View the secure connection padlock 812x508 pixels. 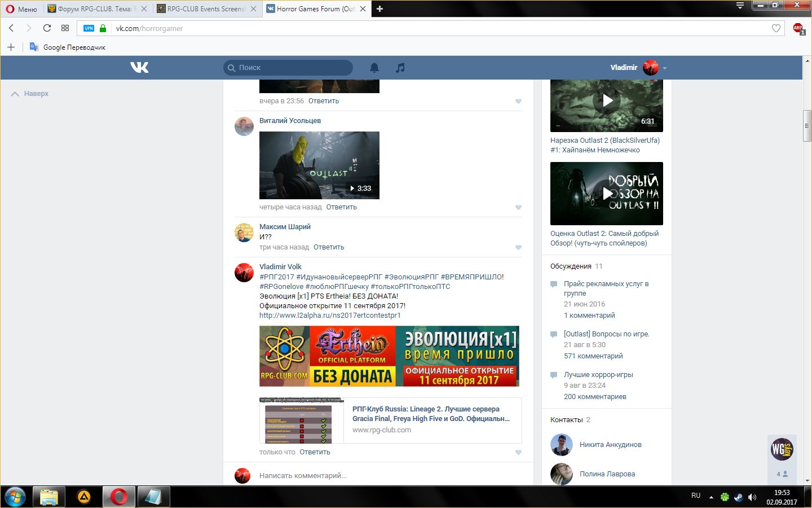tap(103, 28)
